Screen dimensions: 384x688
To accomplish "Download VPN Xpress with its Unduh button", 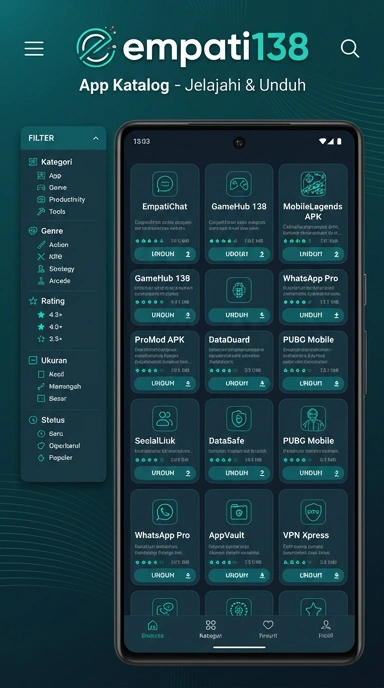I will (313, 575).
